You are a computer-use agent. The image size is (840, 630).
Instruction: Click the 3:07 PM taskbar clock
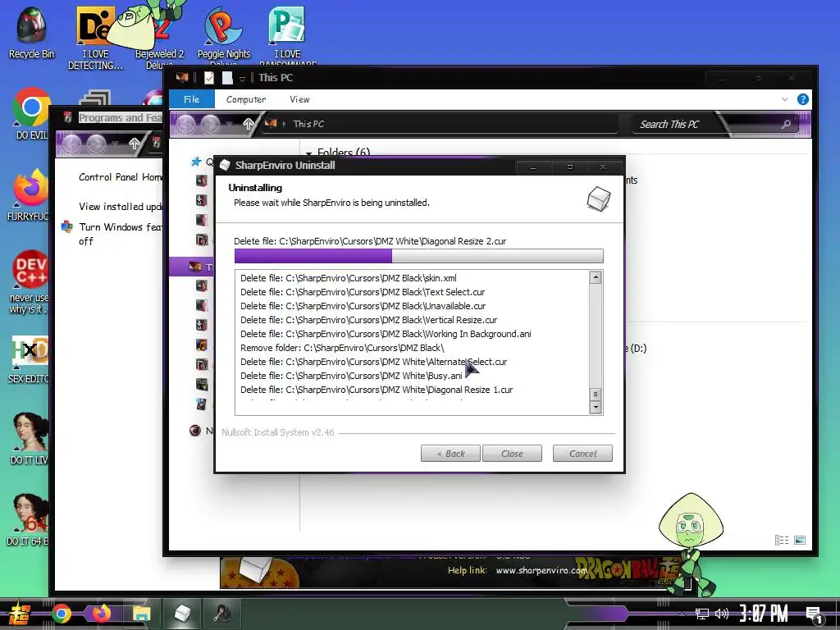click(x=764, y=614)
